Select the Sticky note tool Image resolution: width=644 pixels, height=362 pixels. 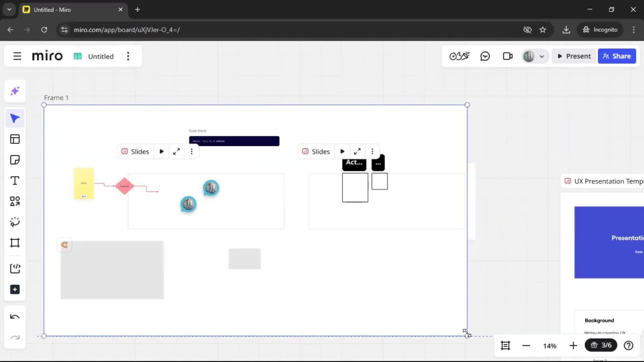point(15,160)
